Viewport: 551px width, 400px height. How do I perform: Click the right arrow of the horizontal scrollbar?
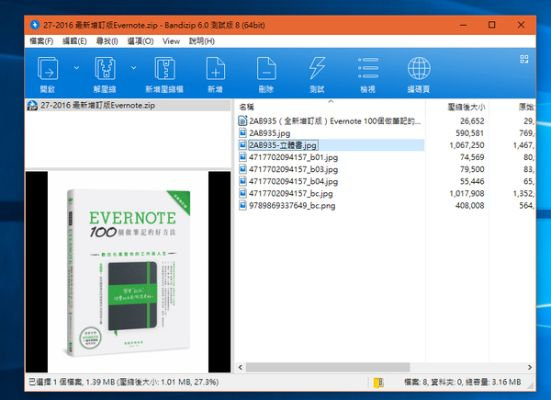pyautogui.click(x=530, y=367)
